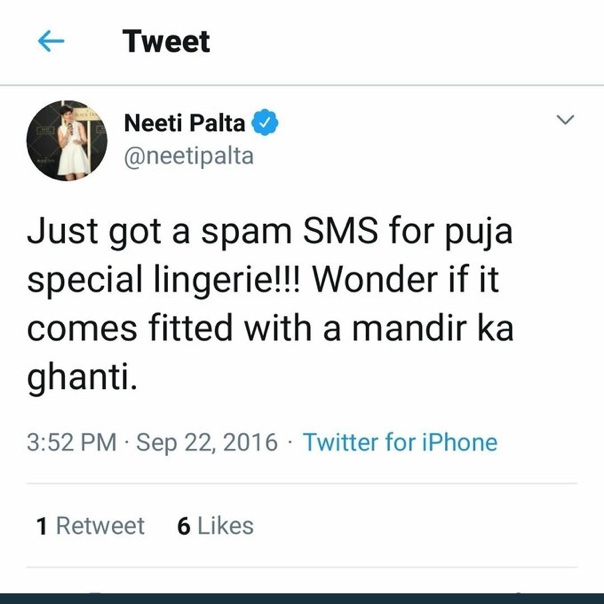The width and height of the screenshot is (604, 604).
Task: Click the retweet count number "1"
Action: point(42,526)
